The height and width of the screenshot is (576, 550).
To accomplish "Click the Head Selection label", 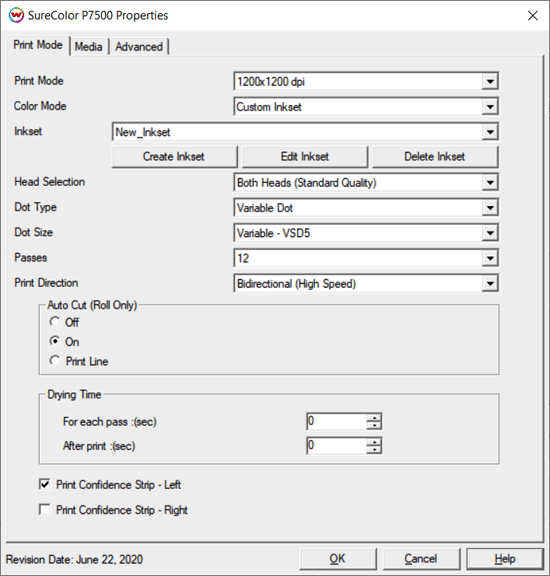I will tap(50, 182).
